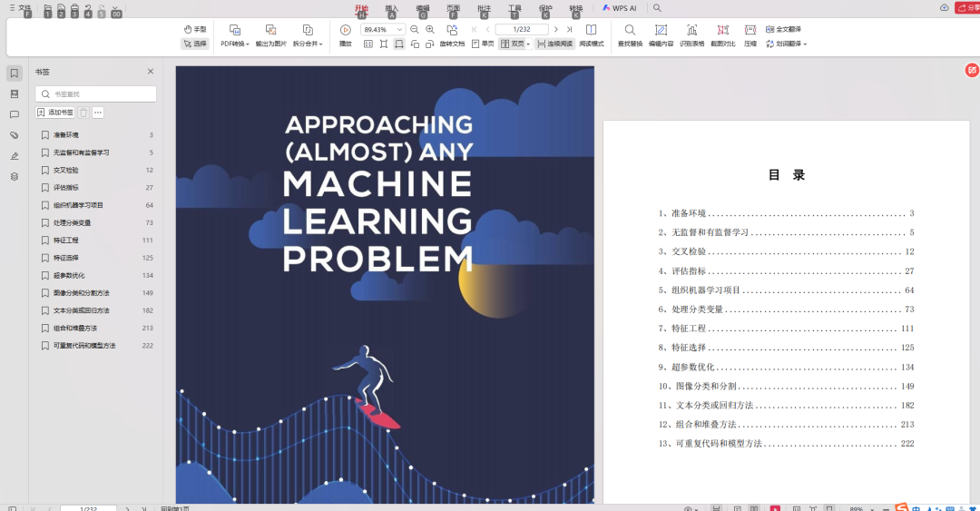
Task: Click Full Text Translation (全文翻译)
Action: (784, 29)
